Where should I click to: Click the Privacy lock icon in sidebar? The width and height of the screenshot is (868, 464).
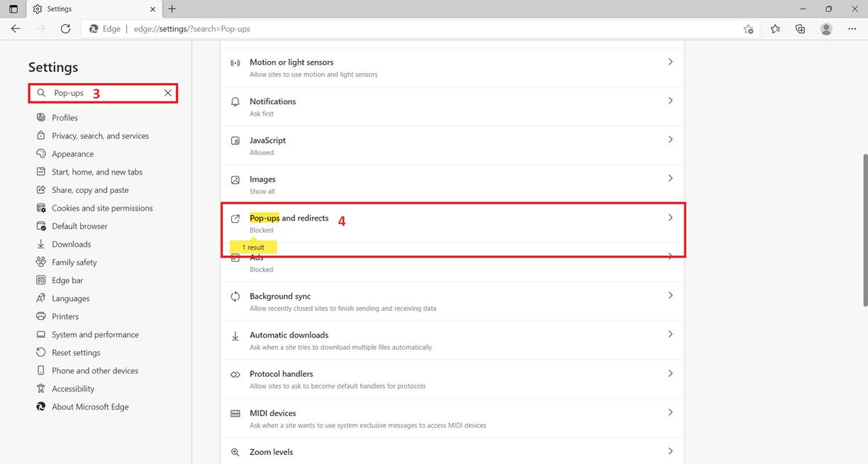click(41, 136)
